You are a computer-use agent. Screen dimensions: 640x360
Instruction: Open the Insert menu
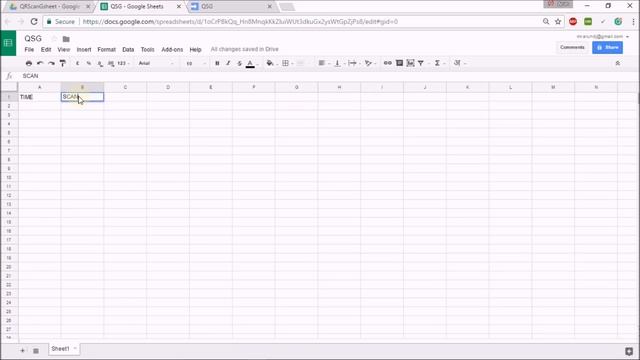tap(84, 49)
